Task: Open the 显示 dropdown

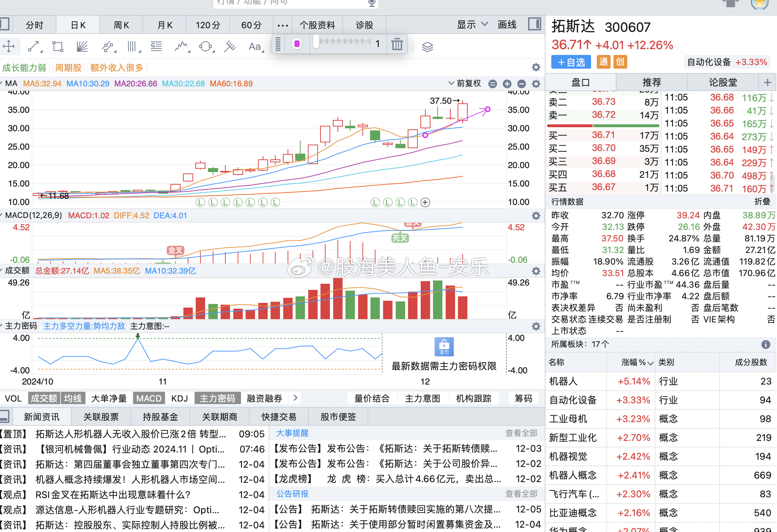Action: [472, 25]
